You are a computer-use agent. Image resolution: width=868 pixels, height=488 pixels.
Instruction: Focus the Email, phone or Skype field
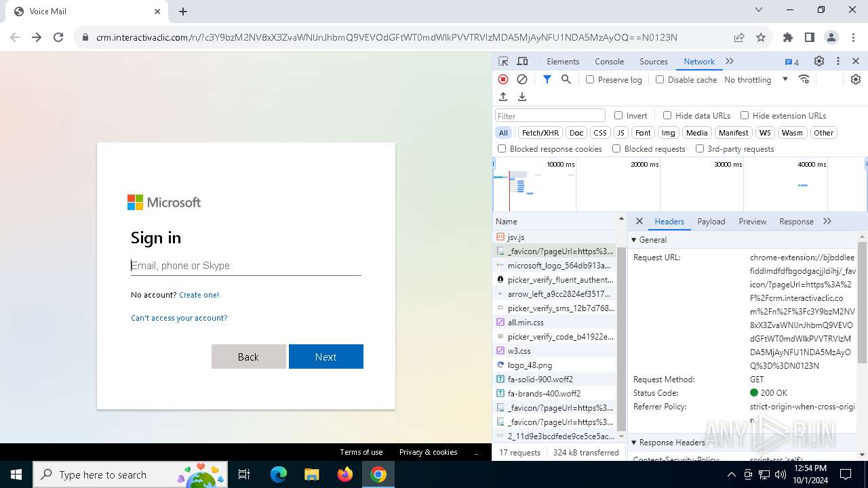245,266
